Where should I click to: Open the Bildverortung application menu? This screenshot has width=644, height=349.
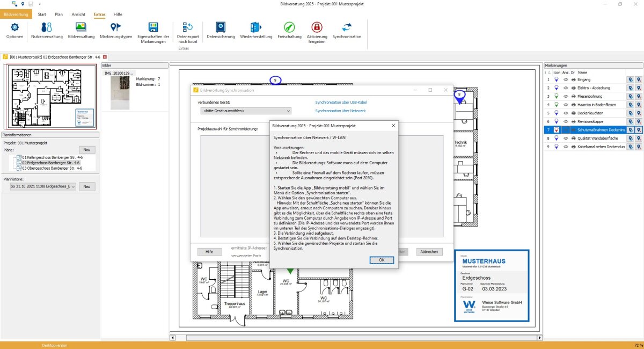tap(16, 14)
